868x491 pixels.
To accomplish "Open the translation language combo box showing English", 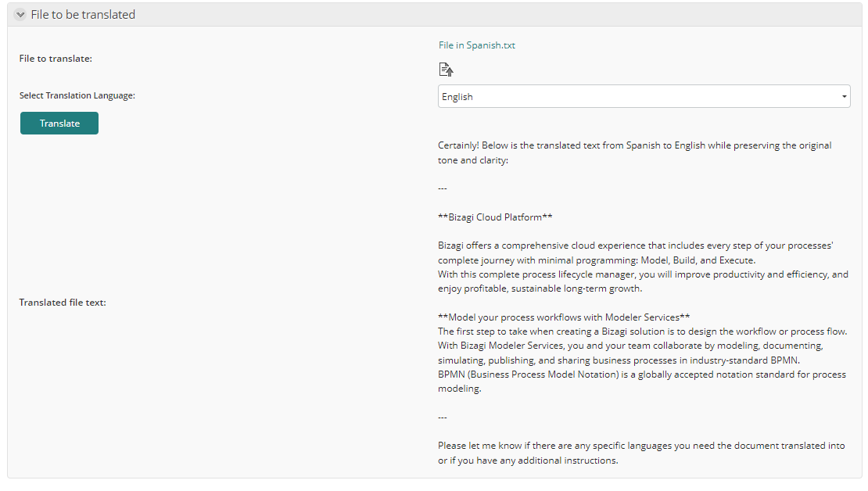I will pyautogui.click(x=644, y=96).
